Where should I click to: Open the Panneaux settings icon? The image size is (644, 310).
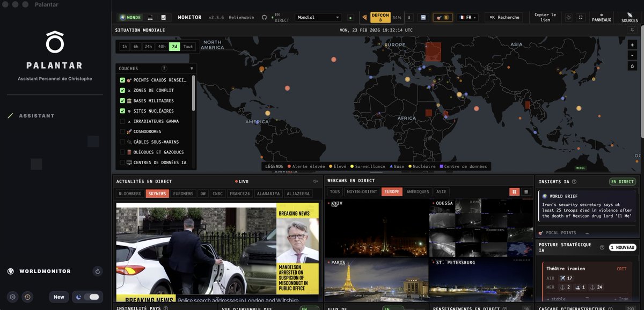coord(601,17)
